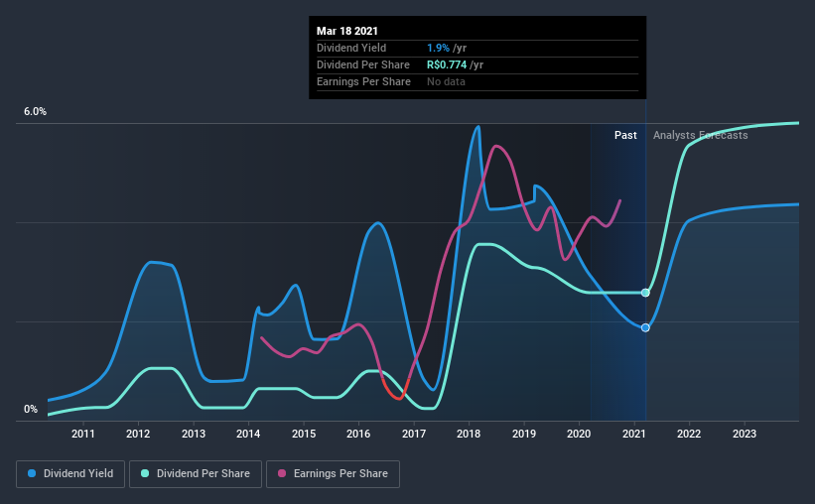Select the 2013 x-axis year label

pos(194,434)
